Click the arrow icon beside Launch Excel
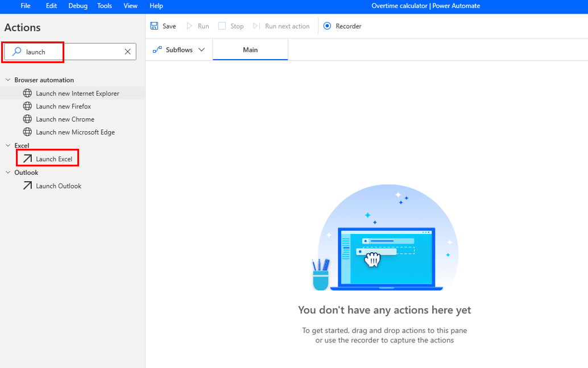Image resolution: width=588 pixels, height=368 pixels. [x=27, y=159]
